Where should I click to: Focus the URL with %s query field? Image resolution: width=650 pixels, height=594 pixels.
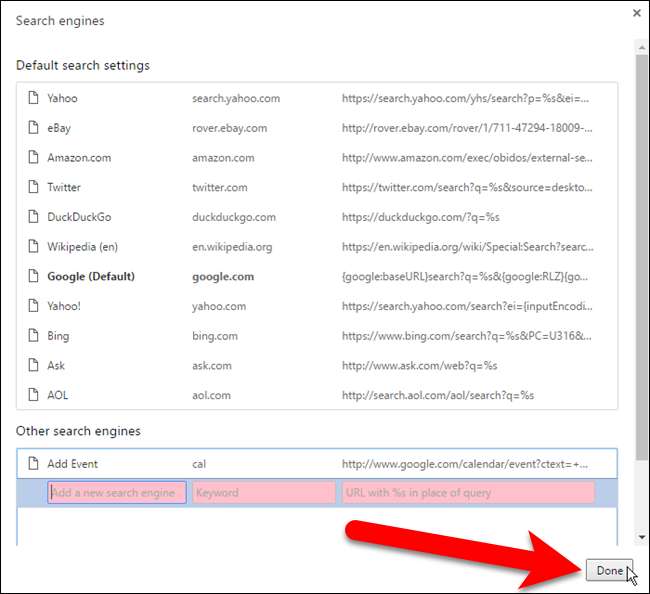tap(468, 492)
